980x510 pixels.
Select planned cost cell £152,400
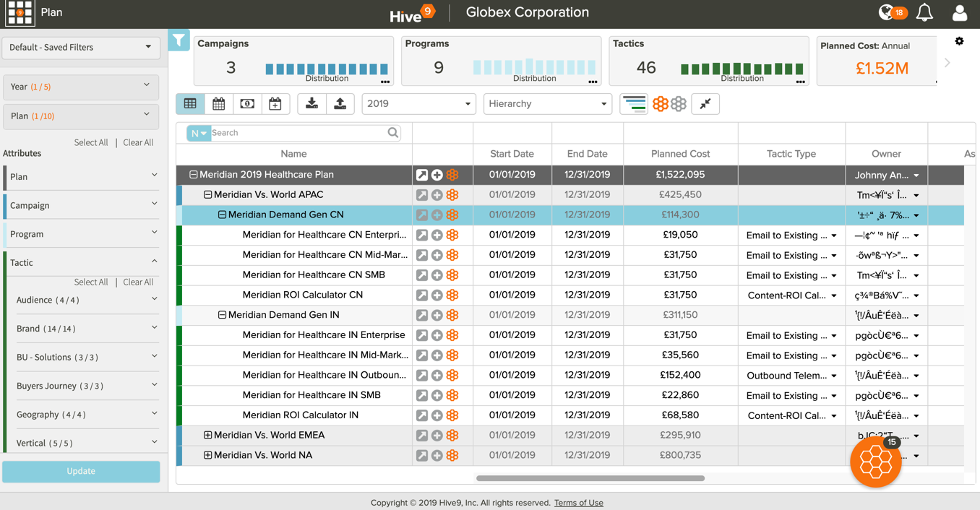[x=680, y=376]
